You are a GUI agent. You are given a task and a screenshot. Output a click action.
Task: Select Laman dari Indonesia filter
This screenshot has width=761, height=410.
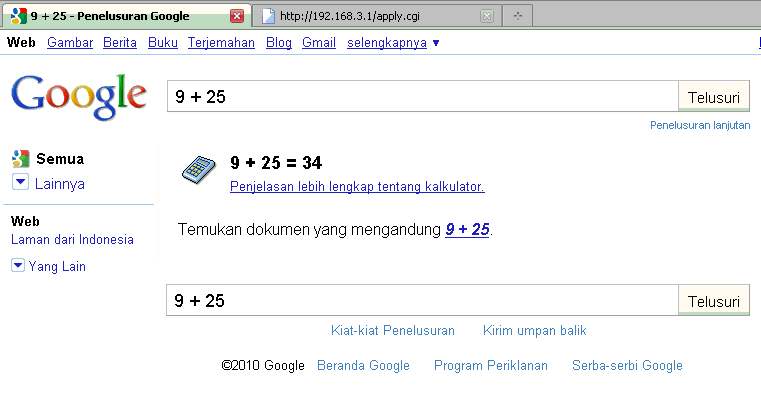[x=72, y=240]
